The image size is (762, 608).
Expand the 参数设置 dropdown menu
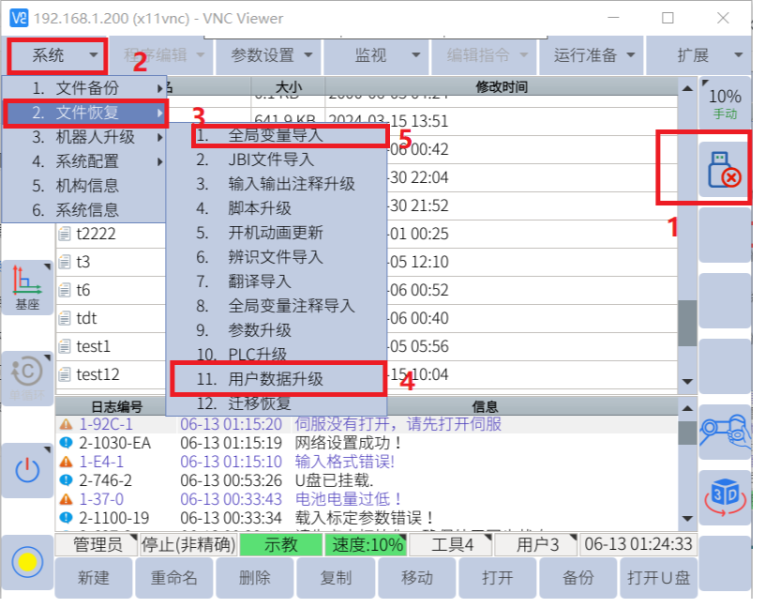tap(273, 55)
